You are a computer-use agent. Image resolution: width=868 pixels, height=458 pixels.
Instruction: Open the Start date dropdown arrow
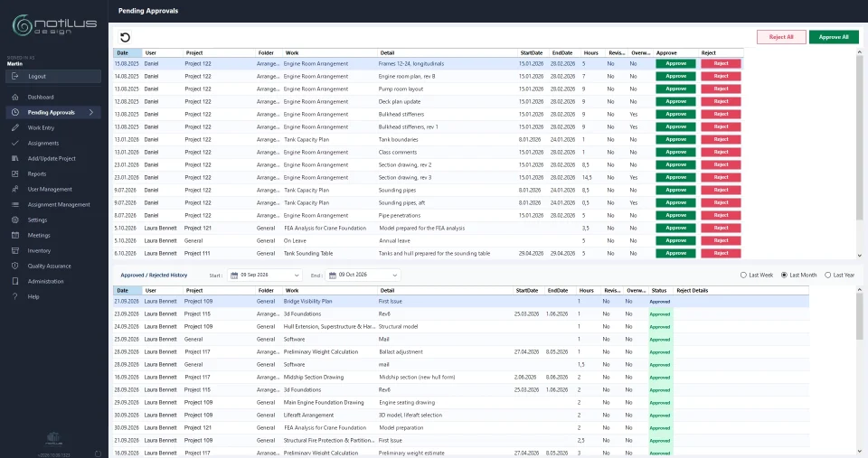coord(297,276)
